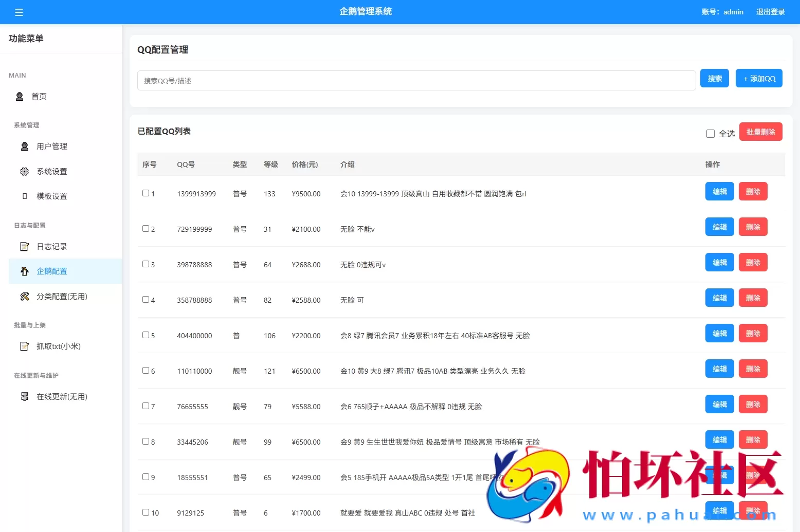Delete the entry for QQ 398788888
The image size is (800, 532).
tap(753, 262)
